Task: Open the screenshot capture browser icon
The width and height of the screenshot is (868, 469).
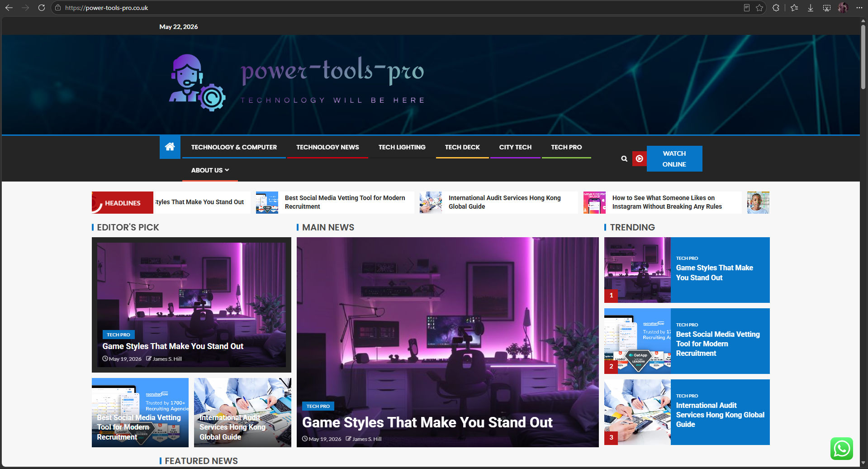Action: [x=827, y=8]
